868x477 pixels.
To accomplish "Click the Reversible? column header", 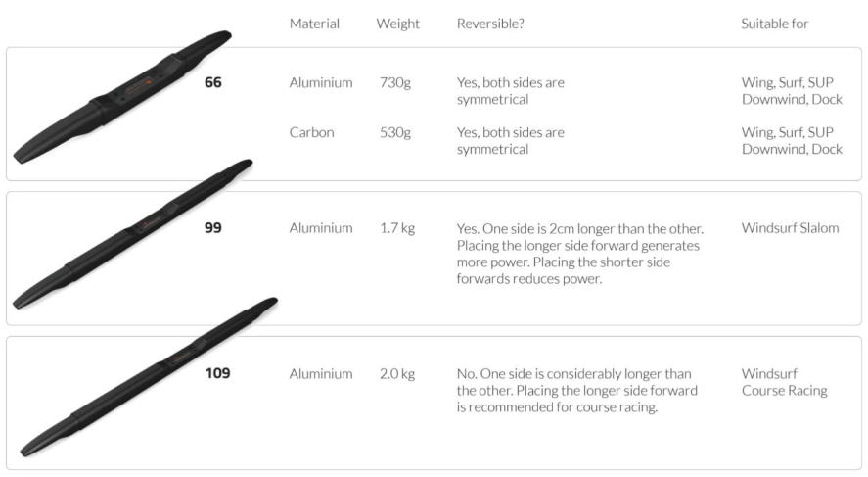I will click(x=490, y=24).
